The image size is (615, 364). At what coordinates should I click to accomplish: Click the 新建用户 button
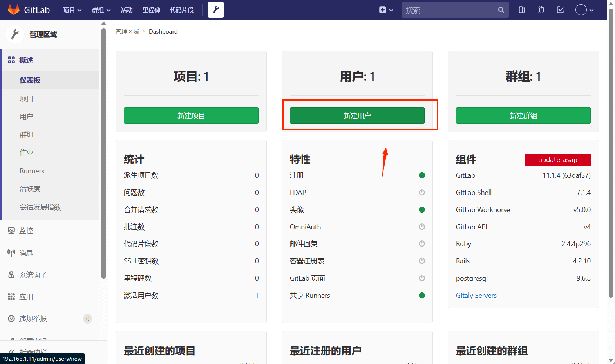click(x=357, y=115)
